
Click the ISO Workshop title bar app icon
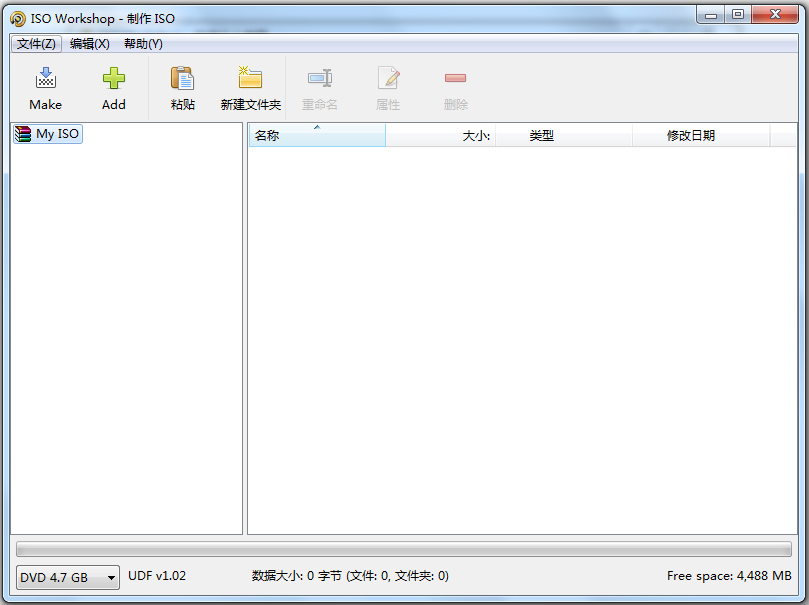[x=18, y=19]
